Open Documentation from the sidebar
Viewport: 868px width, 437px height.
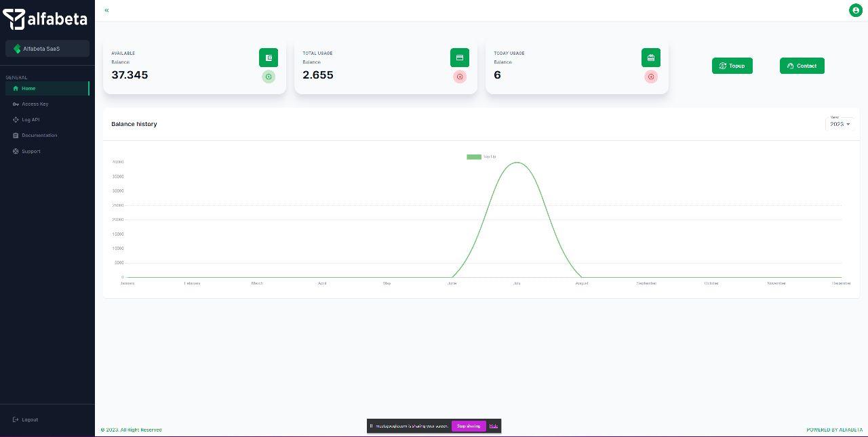[x=39, y=136]
